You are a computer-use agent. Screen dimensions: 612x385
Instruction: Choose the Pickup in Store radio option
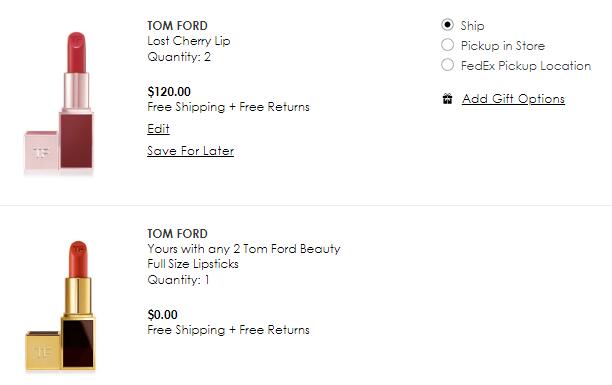tap(447, 45)
